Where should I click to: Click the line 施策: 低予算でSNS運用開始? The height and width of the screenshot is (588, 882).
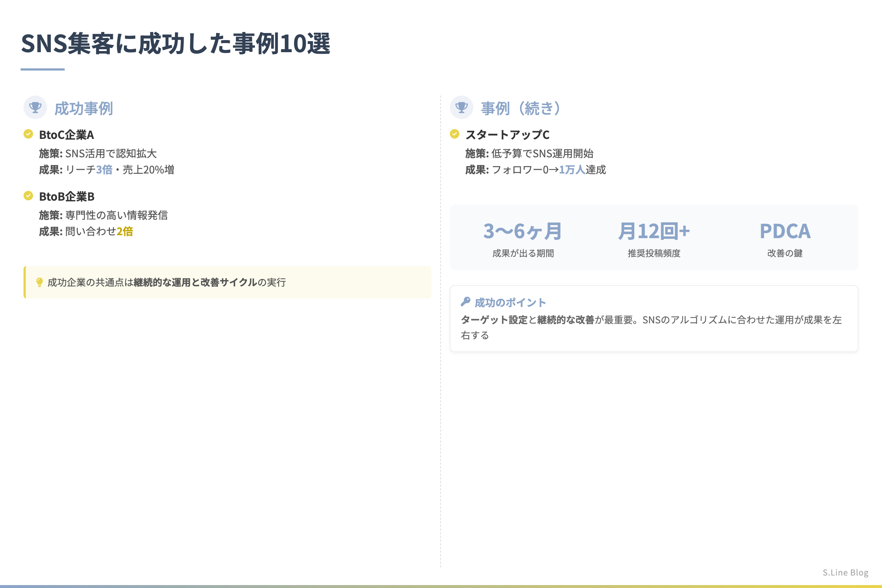(x=529, y=153)
